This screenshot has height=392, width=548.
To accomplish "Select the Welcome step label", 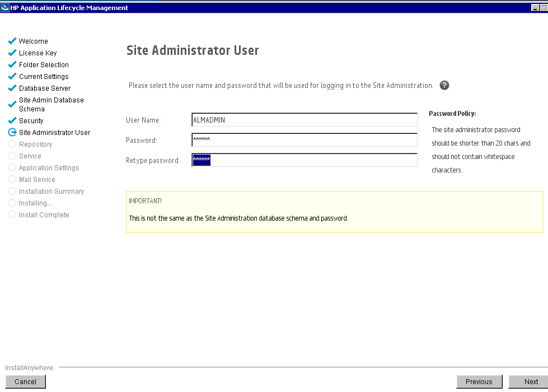I will point(34,41).
